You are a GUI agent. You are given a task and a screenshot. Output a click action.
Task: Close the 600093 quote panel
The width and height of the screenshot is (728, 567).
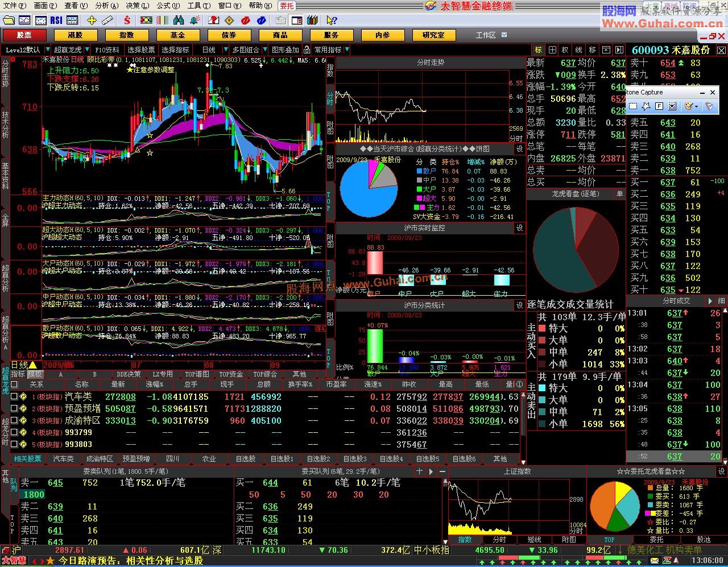(x=721, y=50)
